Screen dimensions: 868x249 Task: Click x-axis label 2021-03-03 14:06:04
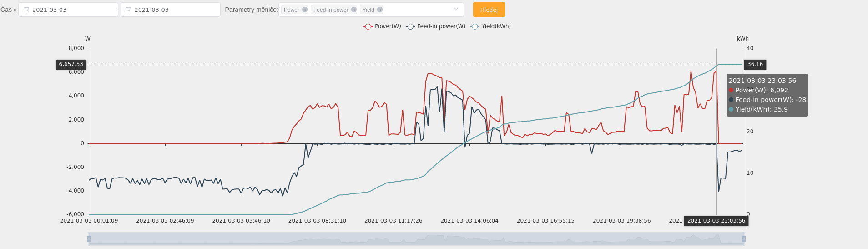[469, 221]
